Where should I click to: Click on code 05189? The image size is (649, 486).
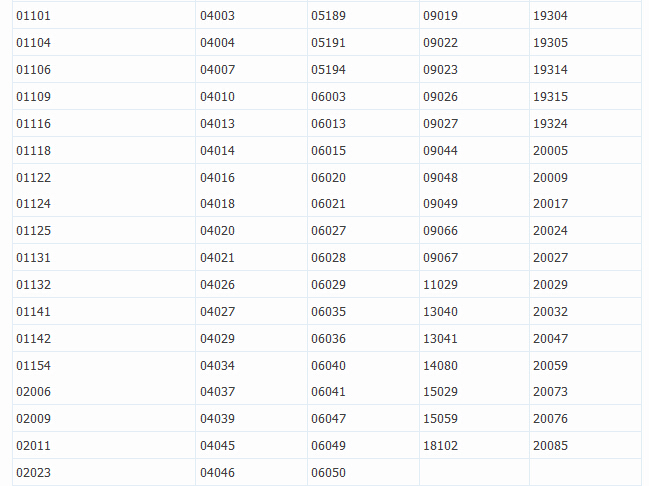tap(328, 16)
